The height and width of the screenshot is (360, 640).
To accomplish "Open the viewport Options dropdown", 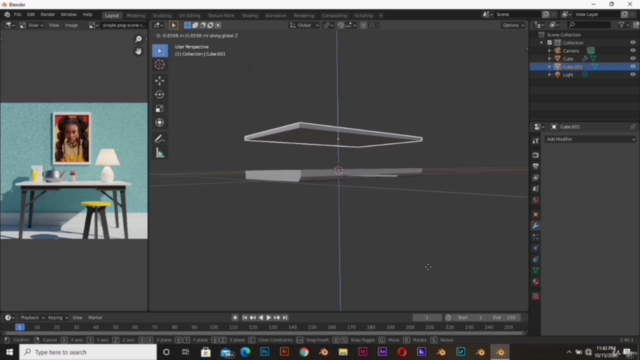I will (x=513, y=25).
